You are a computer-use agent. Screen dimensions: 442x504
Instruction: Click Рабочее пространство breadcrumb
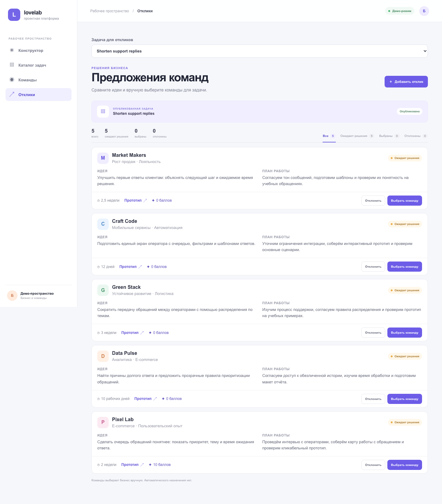coord(110,11)
